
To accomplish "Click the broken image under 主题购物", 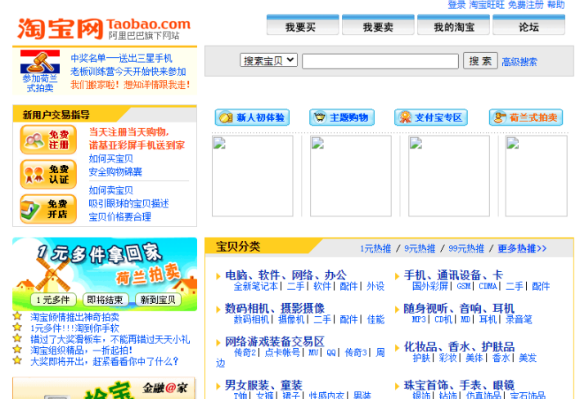I will tap(351, 176).
